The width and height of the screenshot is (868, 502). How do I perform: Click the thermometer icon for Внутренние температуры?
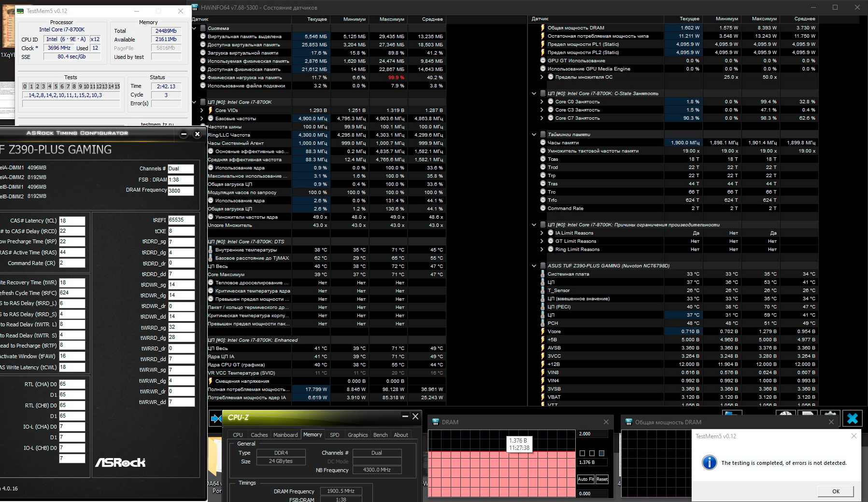coord(210,250)
